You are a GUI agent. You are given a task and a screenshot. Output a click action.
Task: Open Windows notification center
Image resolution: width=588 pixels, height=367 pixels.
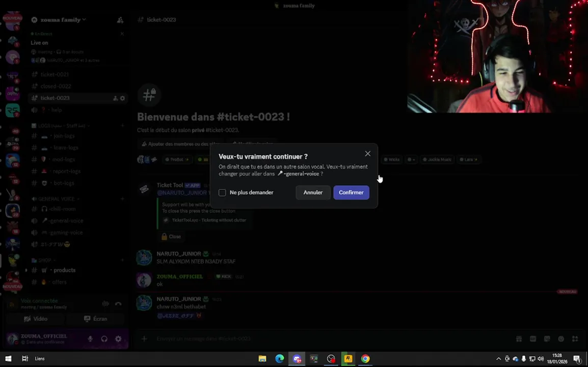click(x=577, y=359)
